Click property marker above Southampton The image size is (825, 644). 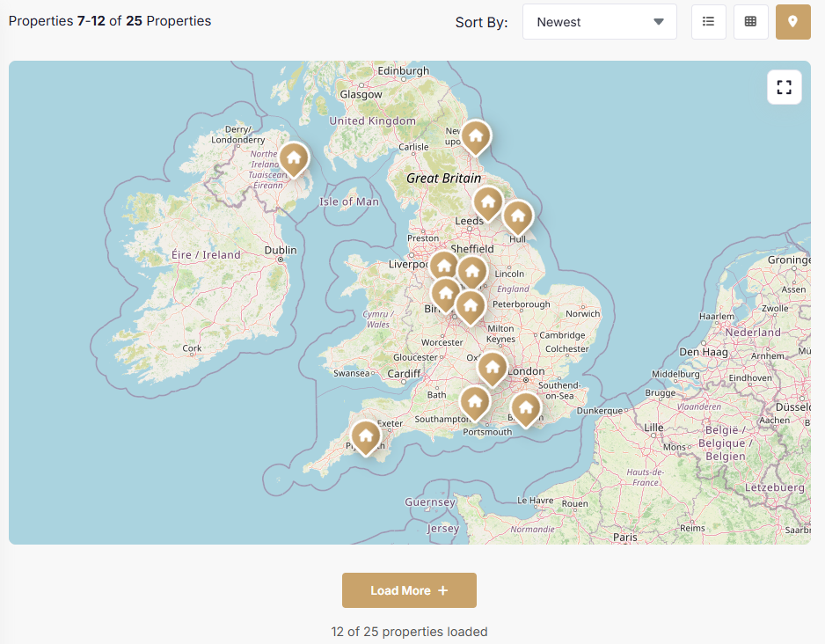[475, 404]
